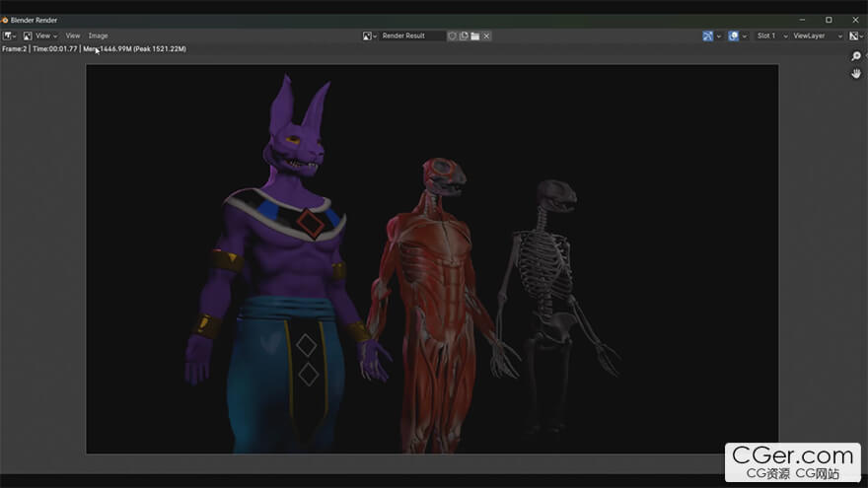The image size is (868, 488).
Task: Open the editor type selector icon
Action: [9, 35]
